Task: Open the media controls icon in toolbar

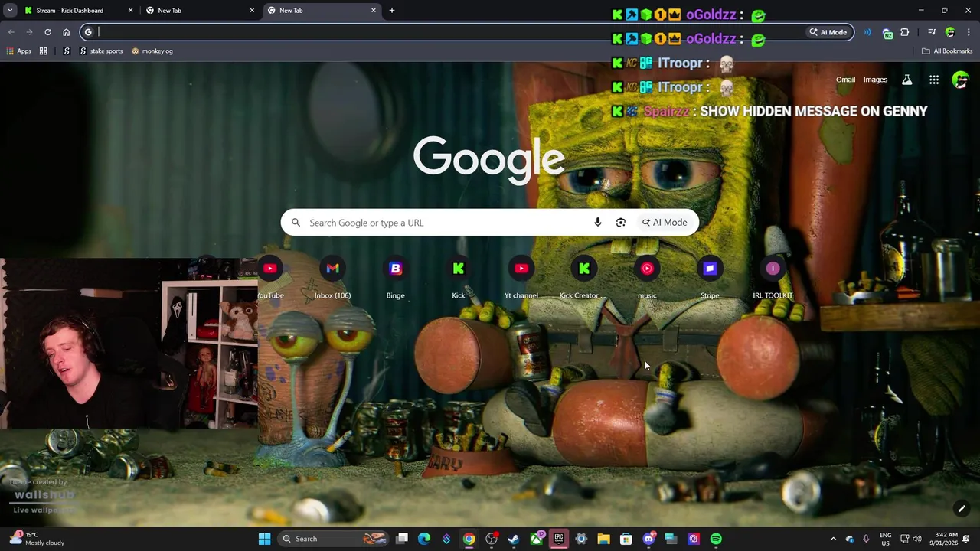Action: tap(932, 32)
